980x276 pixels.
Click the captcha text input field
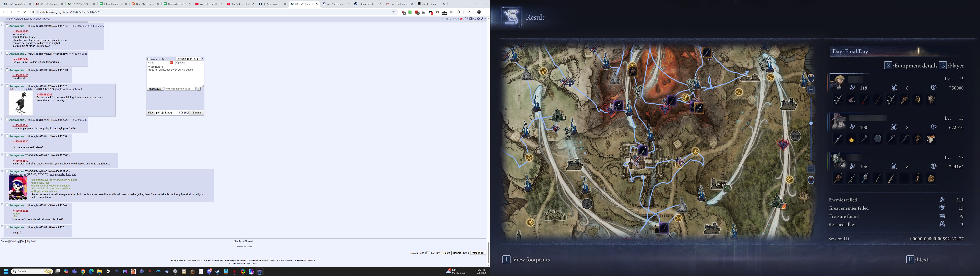180,89
